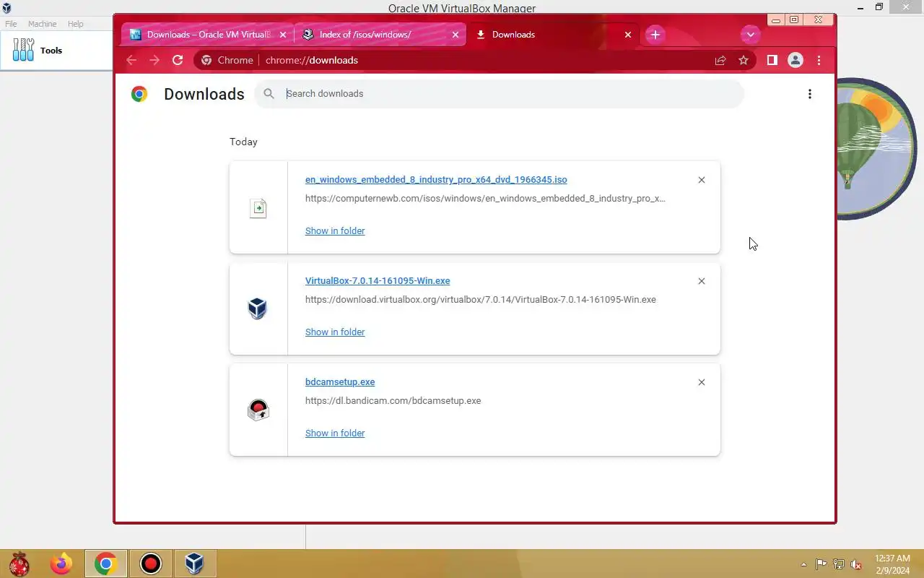Click the VirtualBox cube file icon
The height and width of the screenshot is (578, 924).
(x=258, y=309)
